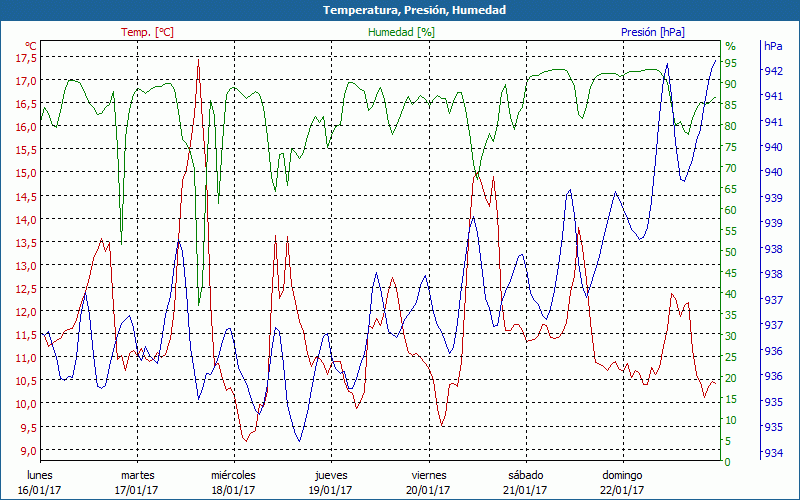The height and width of the screenshot is (500, 800).
Task: Click the hPa unit label on the right axis
Action: coord(773,46)
